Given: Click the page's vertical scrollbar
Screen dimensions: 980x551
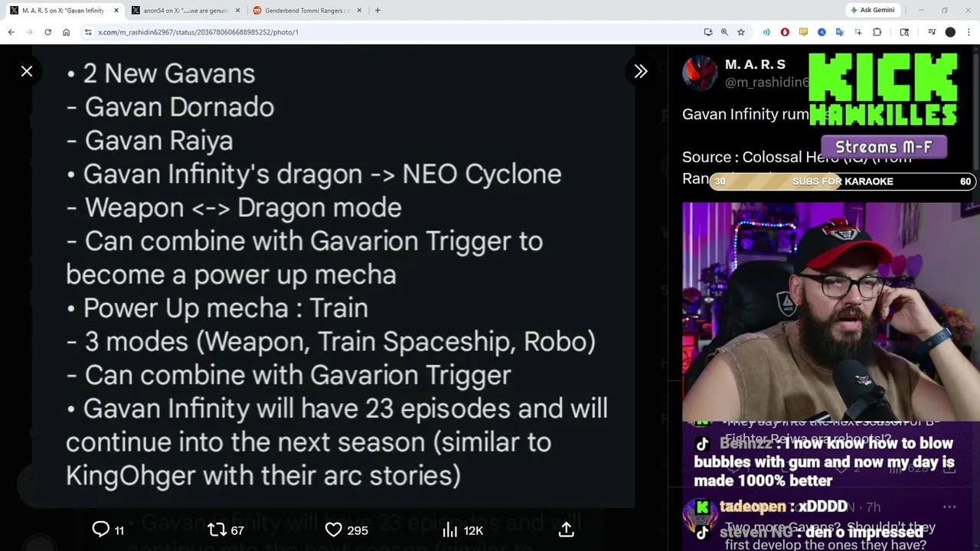Looking at the screenshot, I should 976,107.
